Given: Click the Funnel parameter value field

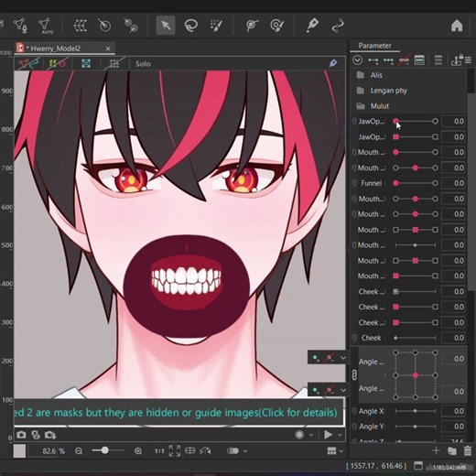Looking at the screenshot, I should 454,183.
